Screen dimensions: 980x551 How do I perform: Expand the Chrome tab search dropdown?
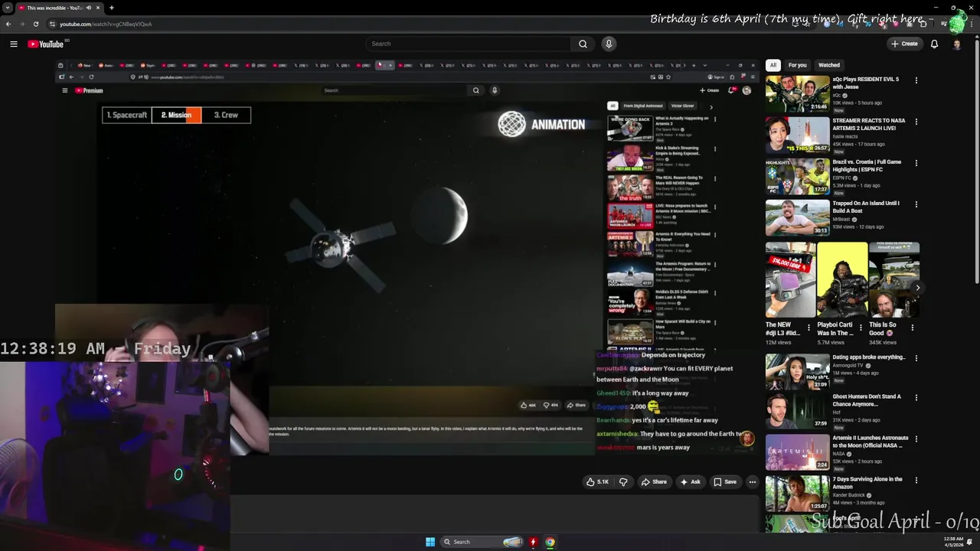pos(8,8)
